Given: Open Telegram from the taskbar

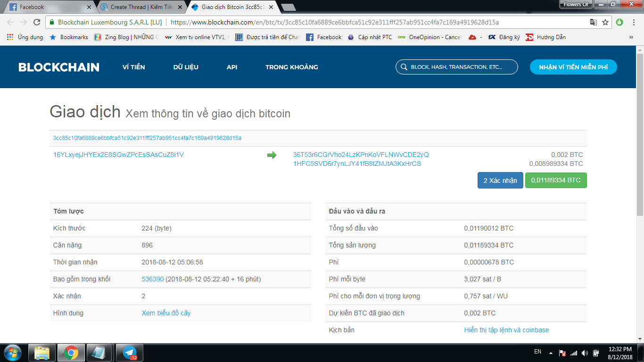Looking at the screenshot, I should [130, 353].
